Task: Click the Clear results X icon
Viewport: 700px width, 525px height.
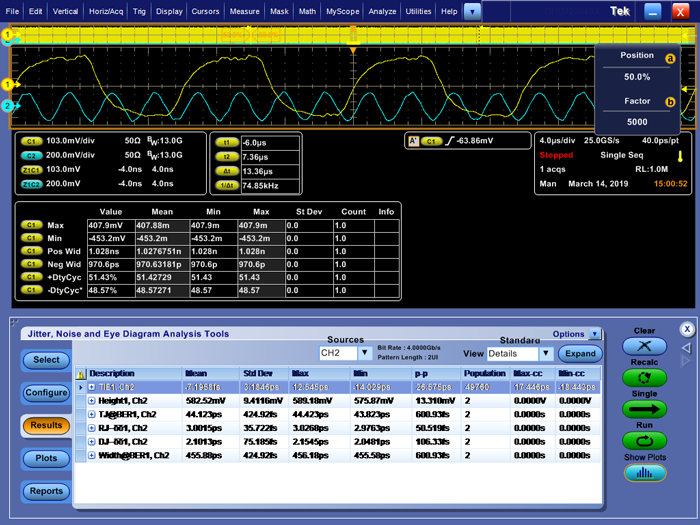Action: (644, 346)
